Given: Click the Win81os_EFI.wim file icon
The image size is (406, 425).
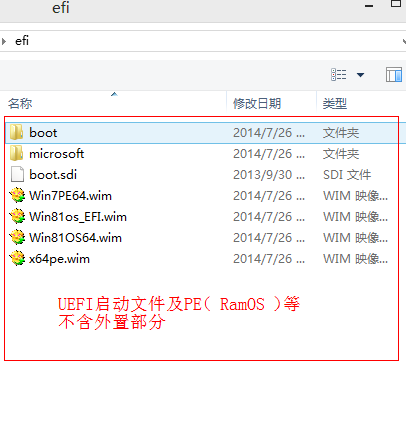Looking at the screenshot, I should pos(17,216).
